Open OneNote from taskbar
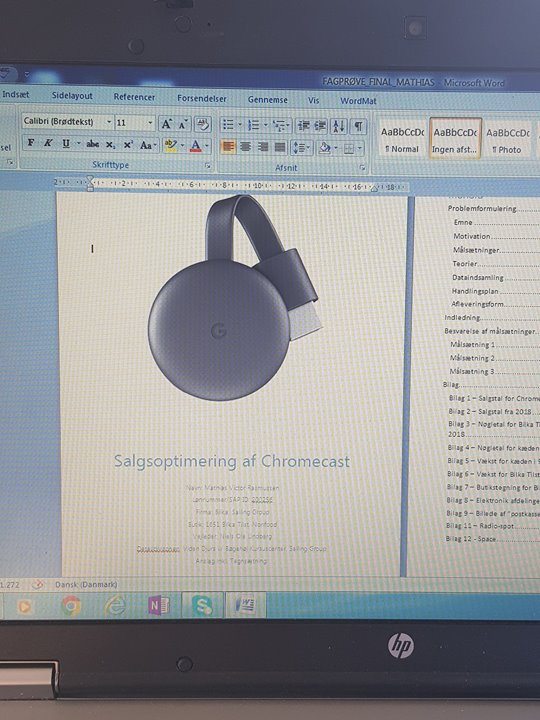Viewport: 540px width, 720px height. click(x=158, y=606)
